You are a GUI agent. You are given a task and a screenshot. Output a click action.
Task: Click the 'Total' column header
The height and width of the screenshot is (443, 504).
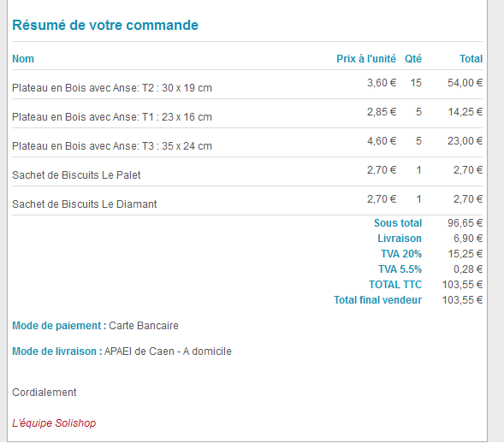[471, 59]
